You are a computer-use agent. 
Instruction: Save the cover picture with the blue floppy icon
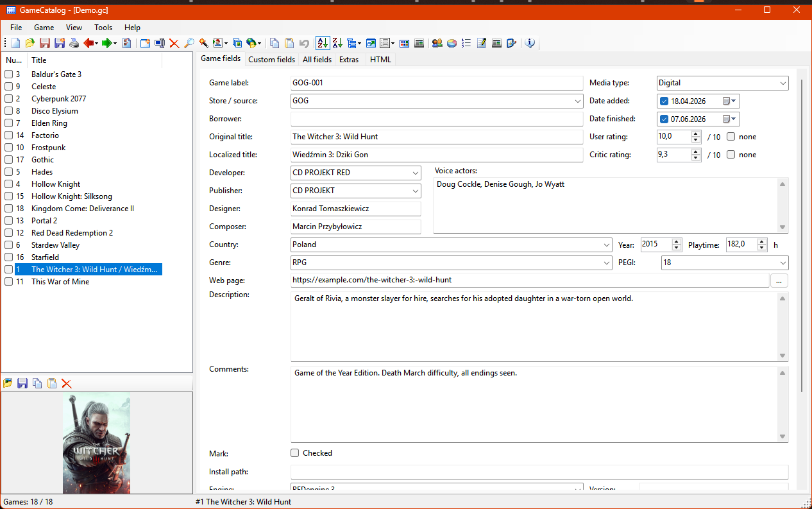22,383
